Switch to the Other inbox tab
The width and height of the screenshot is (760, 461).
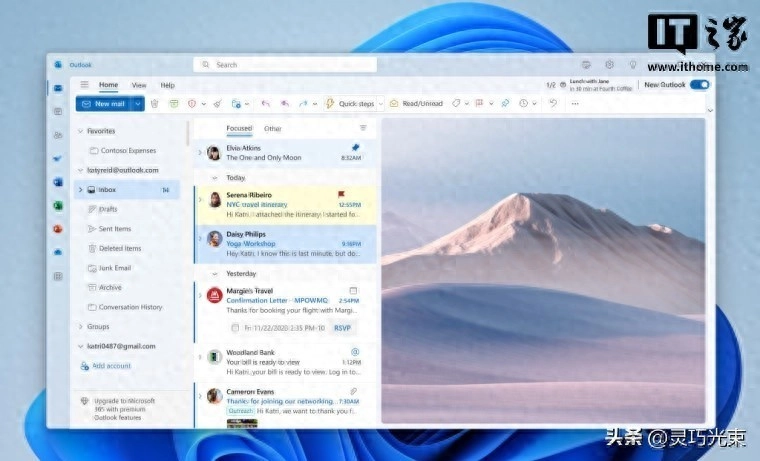point(272,128)
